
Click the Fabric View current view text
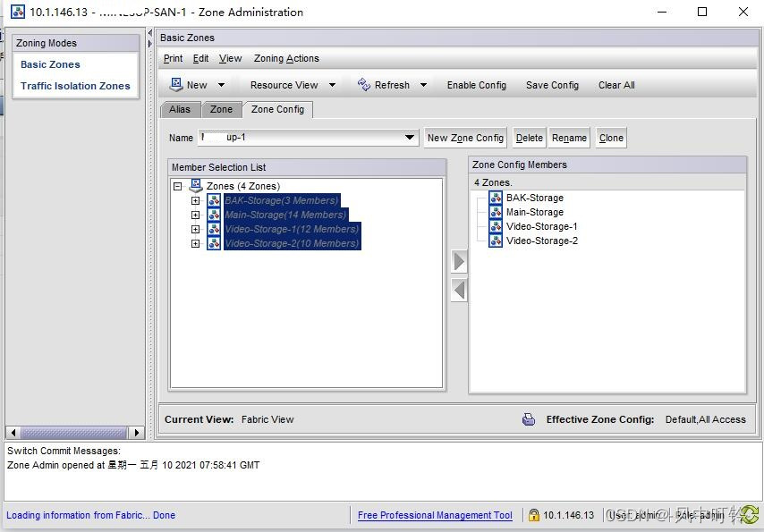pyautogui.click(x=267, y=419)
